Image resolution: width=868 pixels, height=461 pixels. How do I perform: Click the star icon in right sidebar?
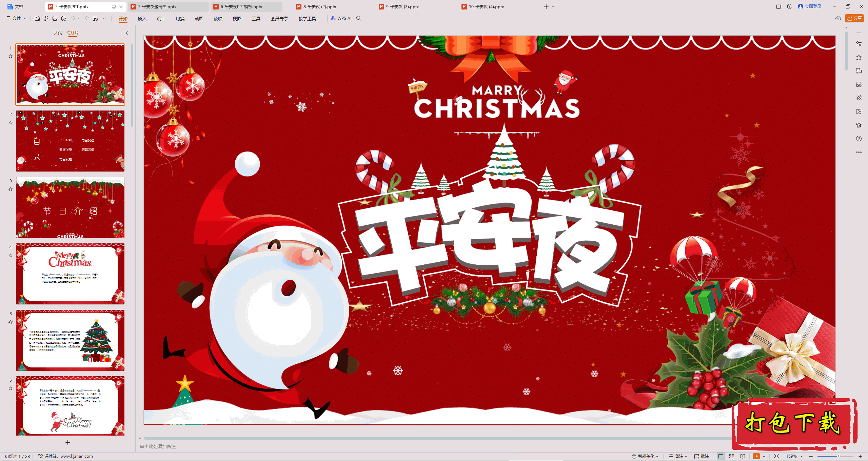[x=859, y=57]
